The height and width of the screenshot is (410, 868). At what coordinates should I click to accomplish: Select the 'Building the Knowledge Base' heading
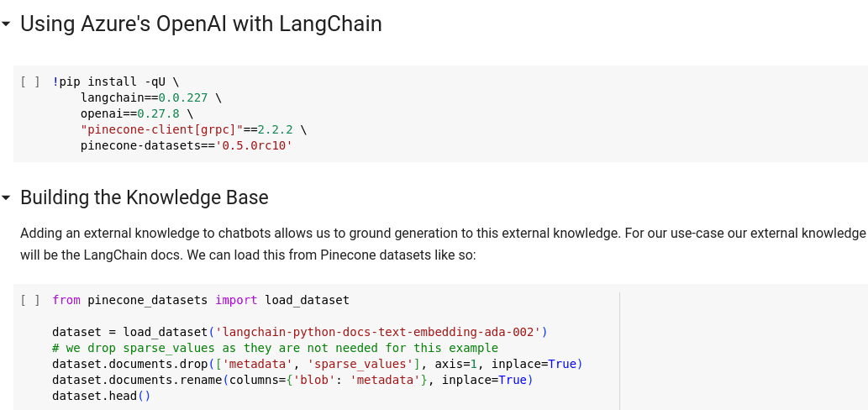tap(145, 198)
